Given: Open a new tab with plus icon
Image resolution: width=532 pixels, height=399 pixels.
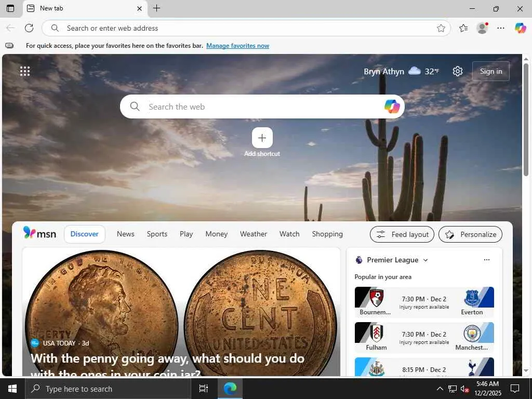Looking at the screenshot, I should pyautogui.click(x=156, y=8).
